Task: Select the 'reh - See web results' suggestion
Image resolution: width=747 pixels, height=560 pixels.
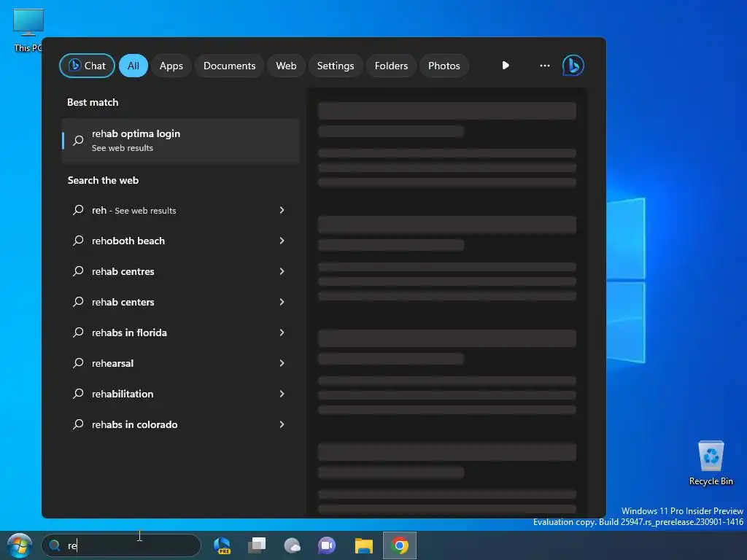Action: (x=181, y=210)
